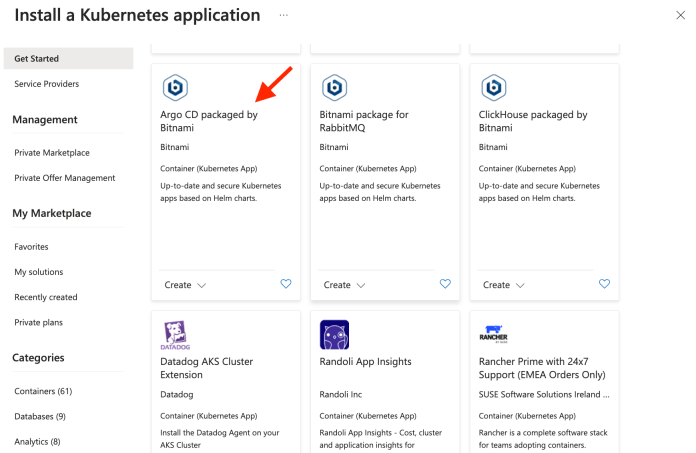Image resolution: width=696 pixels, height=453 pixels.
Task: Click the My Marketplace heading
Action: coord(52,213)
